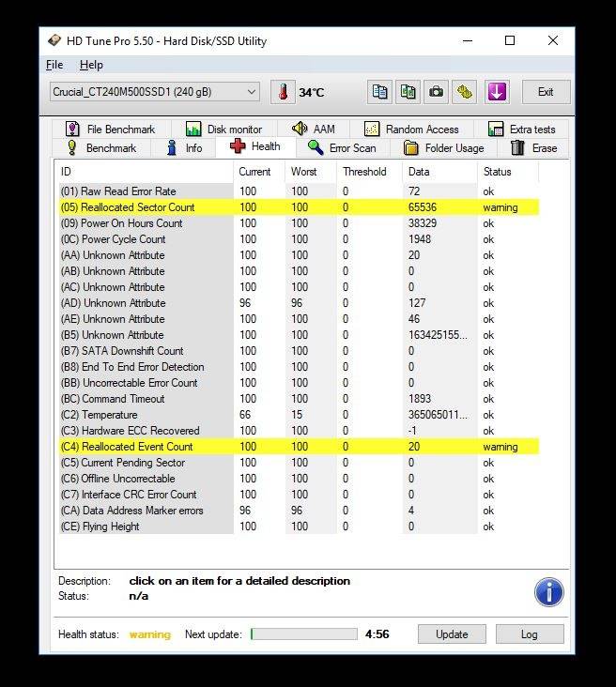Switch to the AAM tab

pyautogui.click(x=313, y=130)
